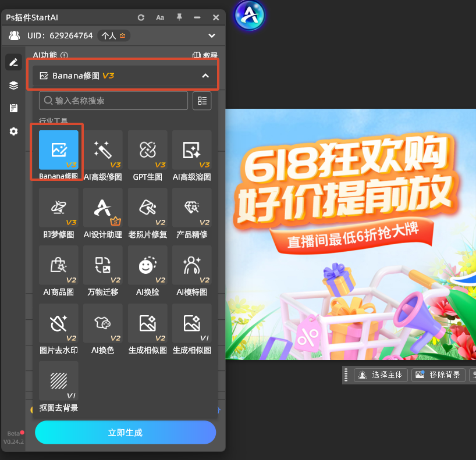Open the AI换脸 tool
Screen dimensions: 476x460
click(x=148, y=265)
